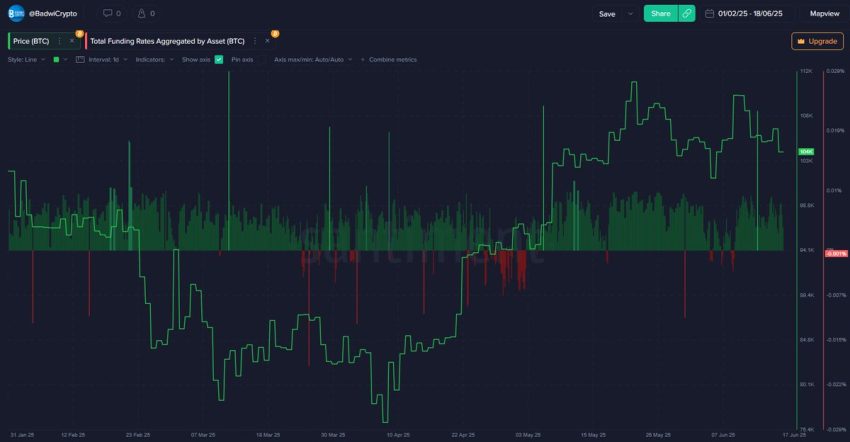This screenshot has width=850, height=442.
Task: Copy chart link using the chain icon
Action: [x=686, y=13]
